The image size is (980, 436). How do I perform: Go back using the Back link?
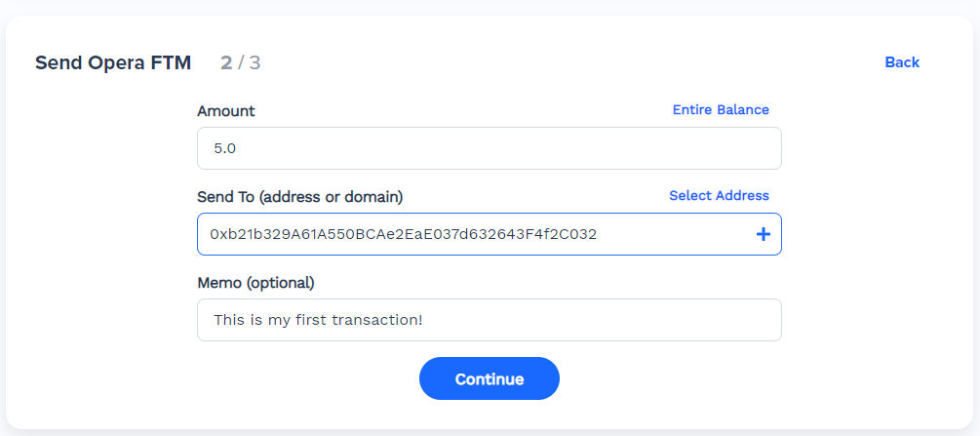tap(902, 62)
